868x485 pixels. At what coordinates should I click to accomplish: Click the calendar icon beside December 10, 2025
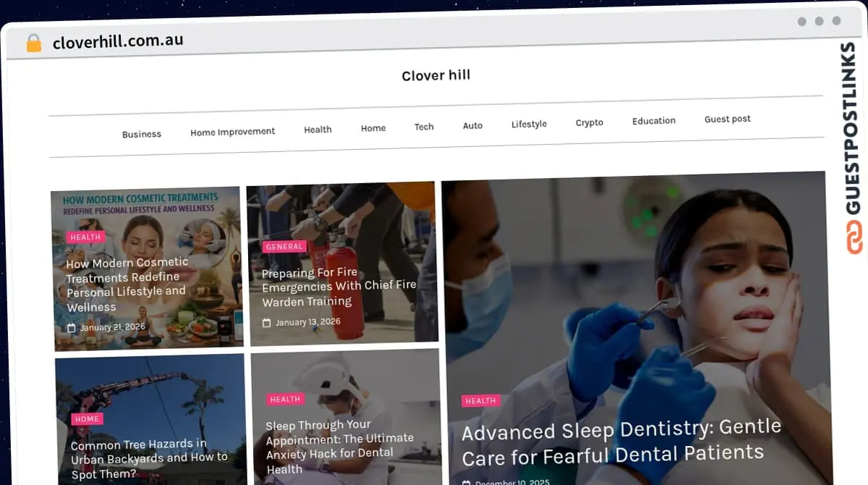[x=467, y=483]
